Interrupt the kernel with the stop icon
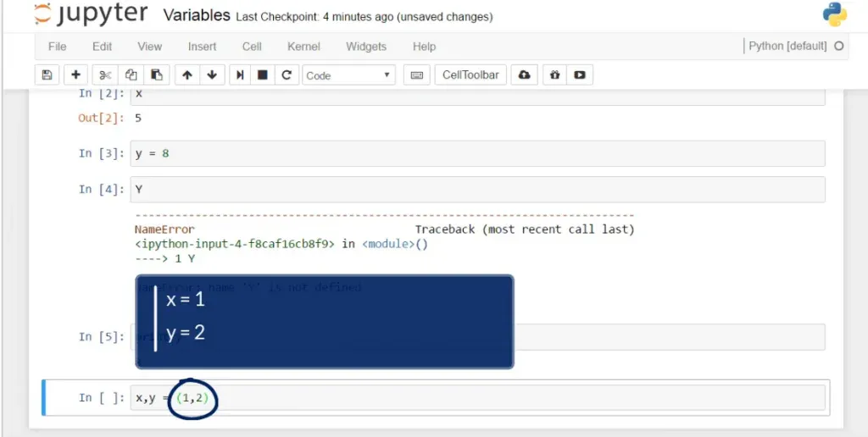This screenshot has height=437, width=868. click(x=263, y=75)
